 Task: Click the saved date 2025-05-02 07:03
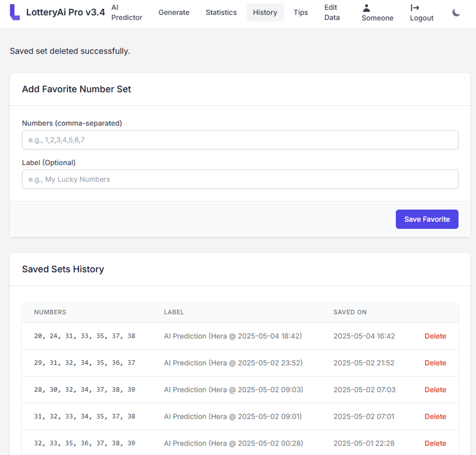coord(365,389)
